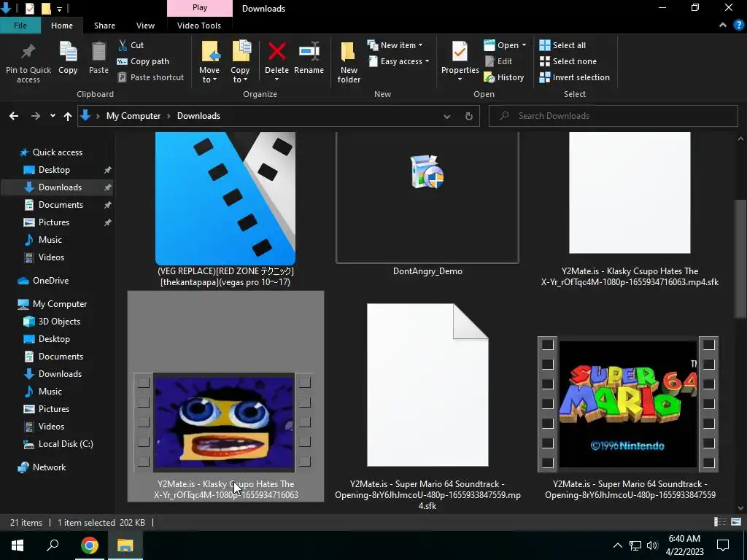This screenshot has width=747, height=560.
Task: Switch to details view in status bar
Action: [720, 522]
